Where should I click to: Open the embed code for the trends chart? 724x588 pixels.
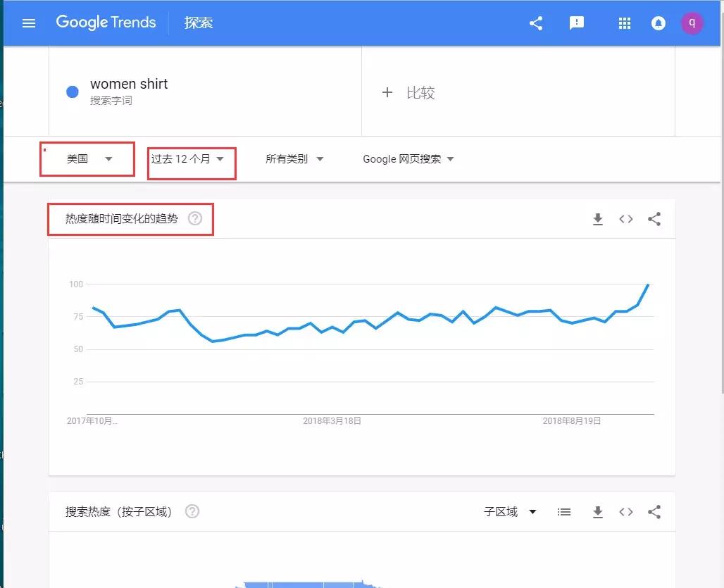(626, 219)
